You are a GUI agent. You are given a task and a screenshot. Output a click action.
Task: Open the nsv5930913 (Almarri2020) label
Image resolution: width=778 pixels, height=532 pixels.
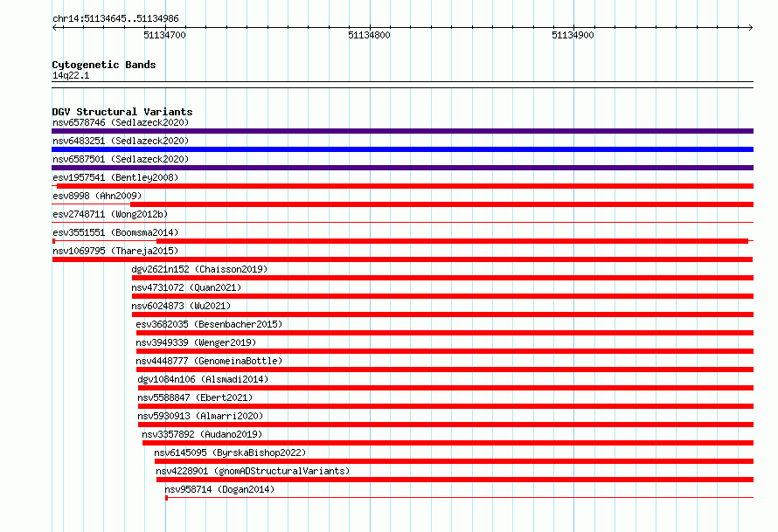click(200, 416)
